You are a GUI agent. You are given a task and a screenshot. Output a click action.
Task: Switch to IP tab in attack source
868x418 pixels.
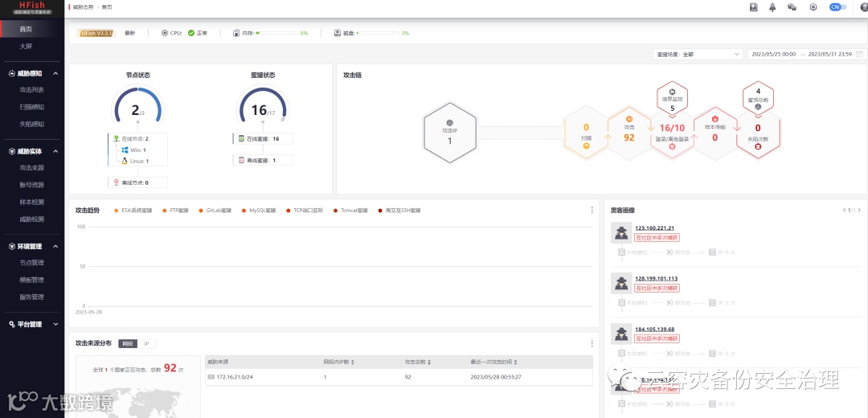(x=147, y=343)
